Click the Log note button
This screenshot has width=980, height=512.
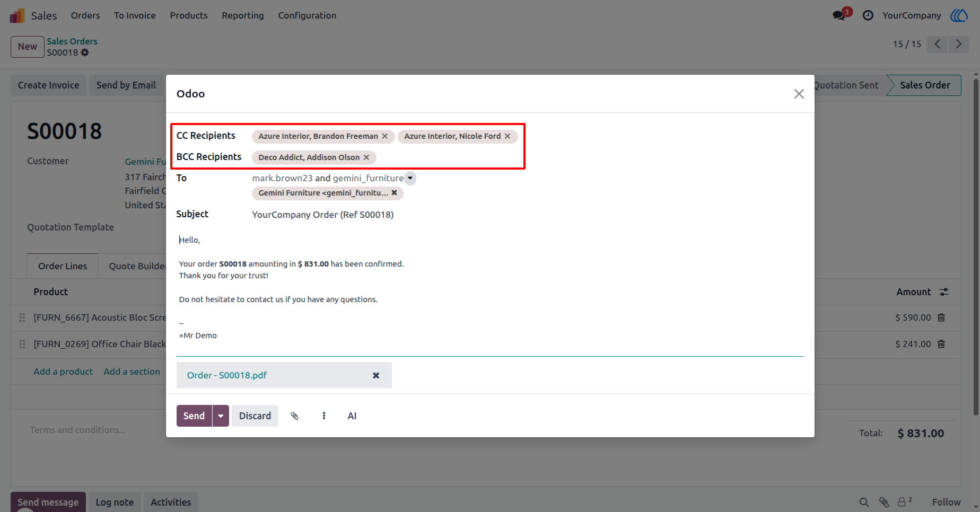[x=115, y=502]
